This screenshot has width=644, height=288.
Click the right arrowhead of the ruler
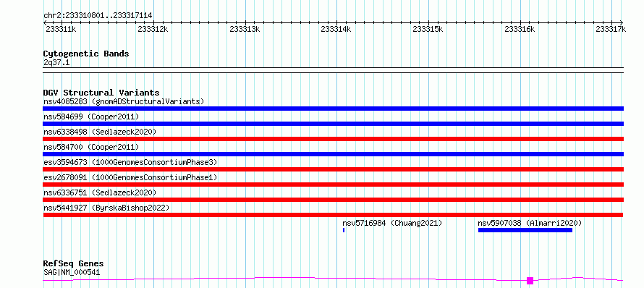click(622, 22)
